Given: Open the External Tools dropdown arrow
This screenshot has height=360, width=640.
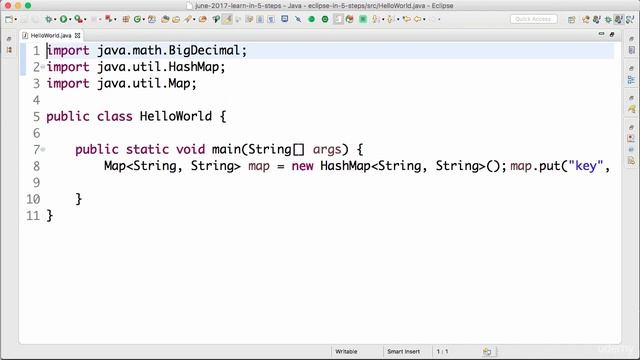Looking at the screenshot, I should [85, 19].
